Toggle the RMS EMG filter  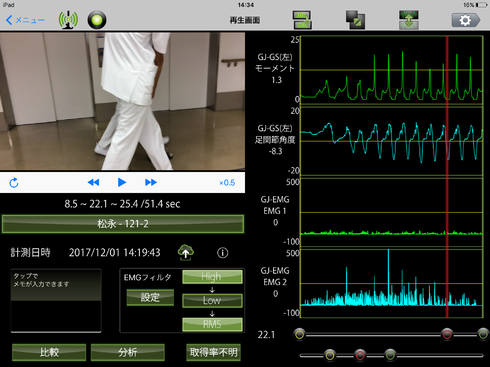click(212, 324)
